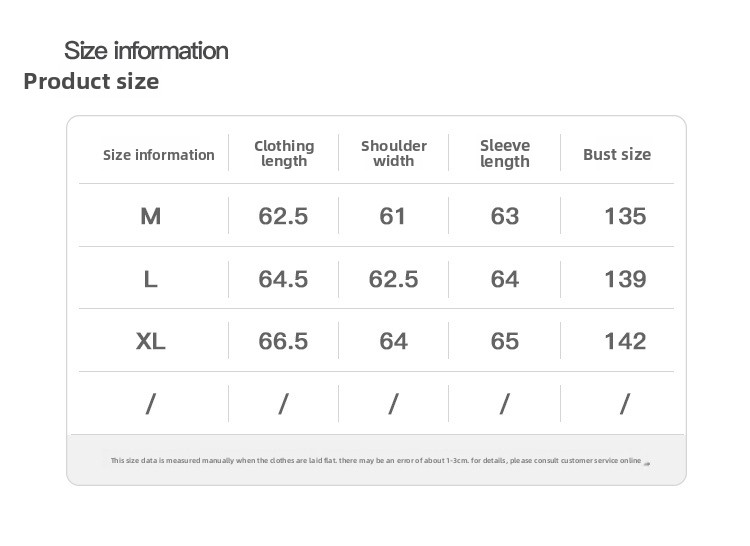The image size is (750, 546).
Task: Click the small icon after footnote text
Action: point(647,462)
